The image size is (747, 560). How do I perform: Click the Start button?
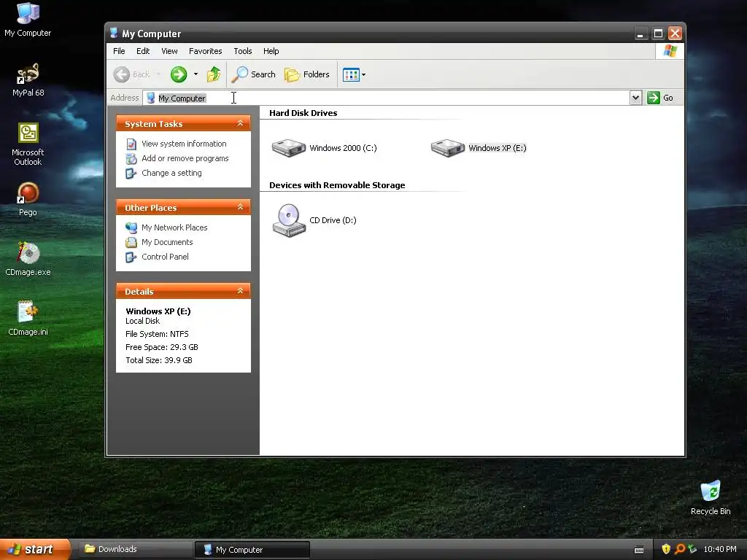34,549
